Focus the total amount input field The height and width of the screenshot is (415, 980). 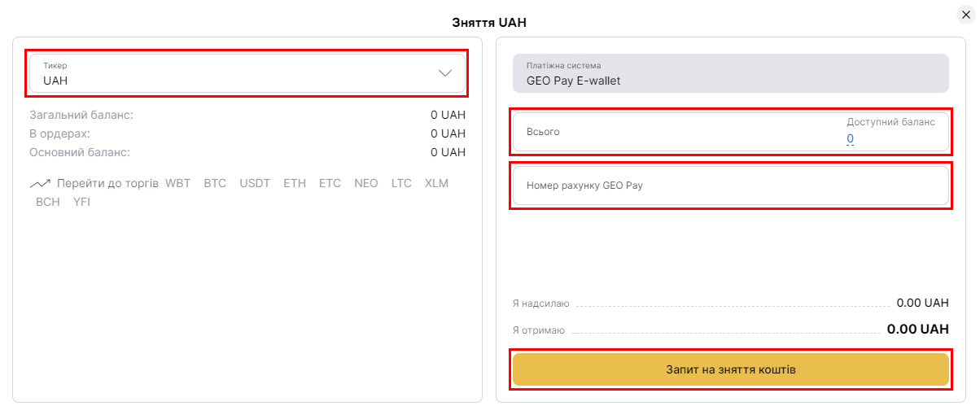coord(676,132)
